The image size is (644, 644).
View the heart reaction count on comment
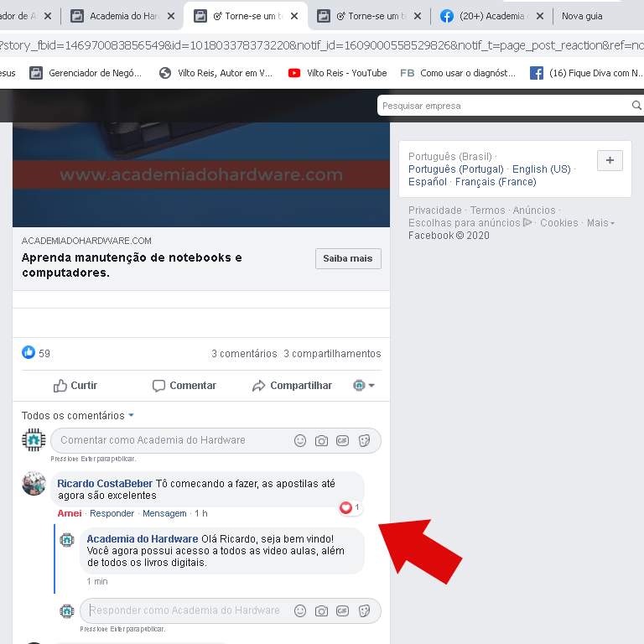[351, 507]
